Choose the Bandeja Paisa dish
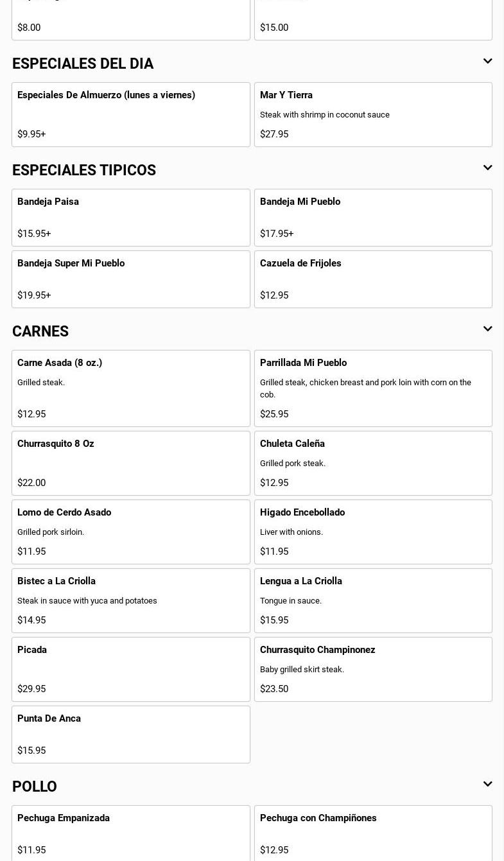The image size is (504, 861). [130, 217]
